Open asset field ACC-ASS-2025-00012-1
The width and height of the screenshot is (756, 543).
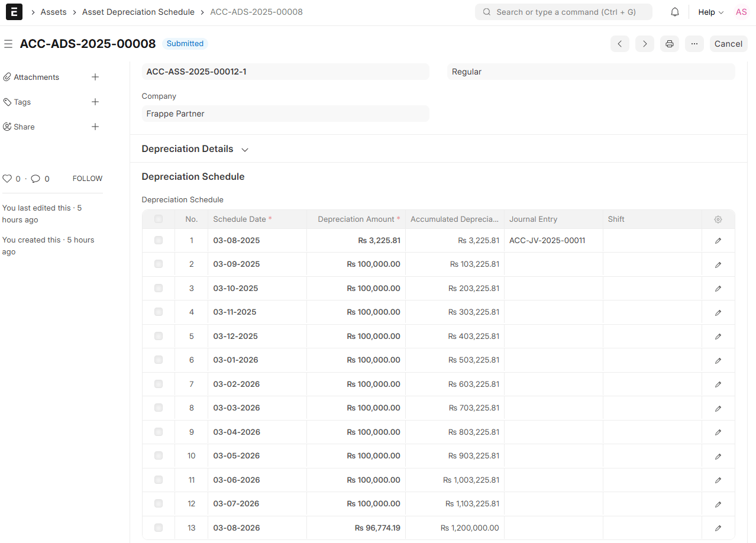[x=286, y=72]
